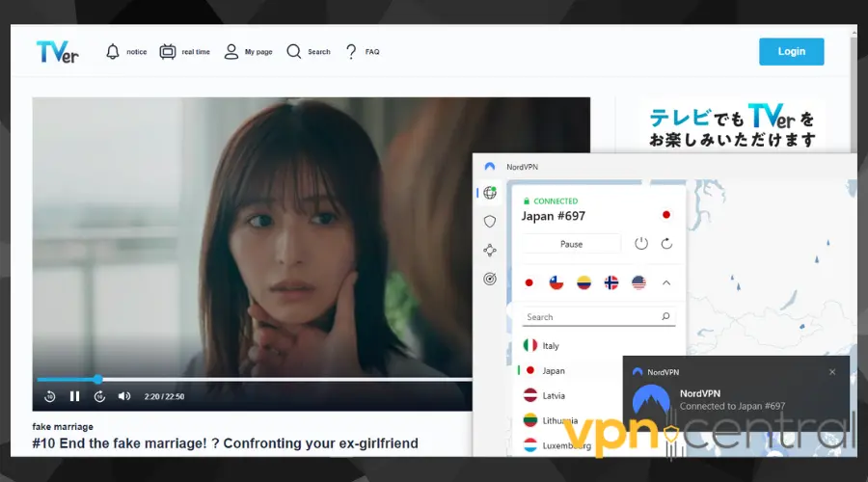868x482 pixels.
Task: Click the FAQ menu label
Action: tap(372, 52)
